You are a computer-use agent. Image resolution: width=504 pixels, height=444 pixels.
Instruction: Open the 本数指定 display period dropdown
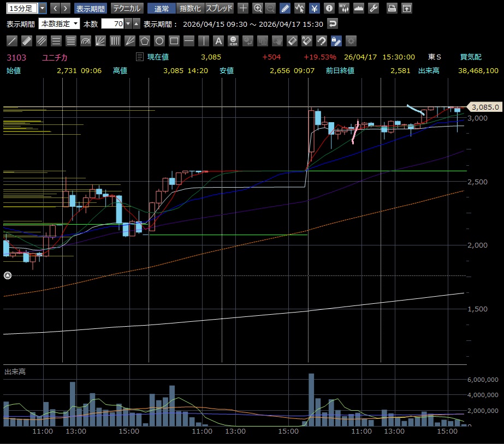(x=59, y=24)
